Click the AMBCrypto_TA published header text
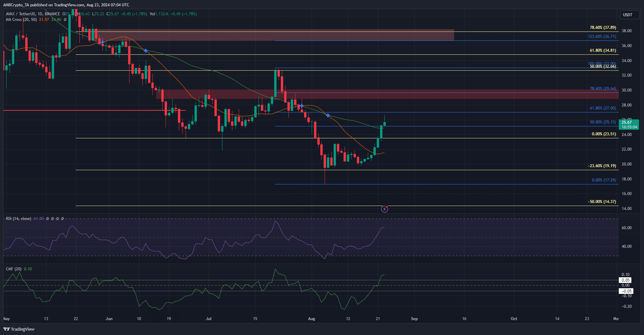Viewport: 644px width, 335px height. [66, 5]
